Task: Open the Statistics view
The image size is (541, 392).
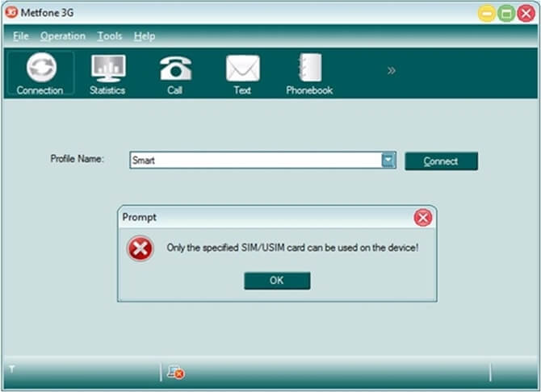Action: tap(107, 73)
